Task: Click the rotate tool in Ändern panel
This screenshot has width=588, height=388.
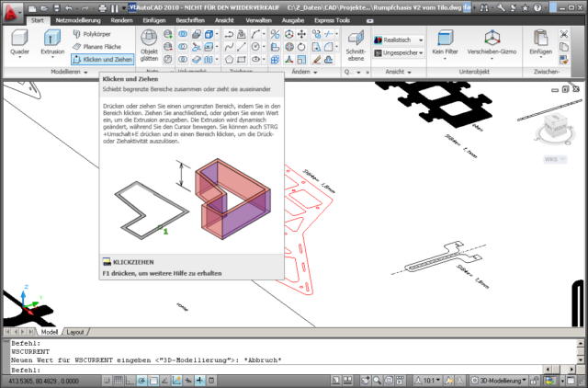Action: coord(301,47)
